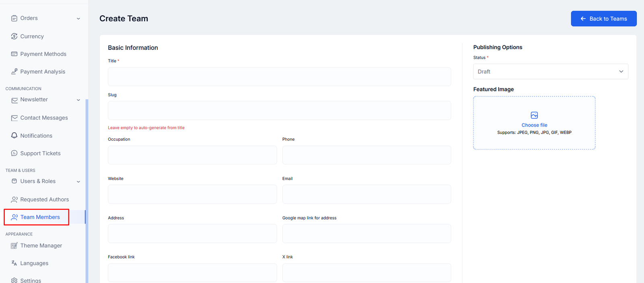Open the Status dropdown showing Draft
Screen dimensions: 644x283
pyautogui.click(x=551, y=72)
